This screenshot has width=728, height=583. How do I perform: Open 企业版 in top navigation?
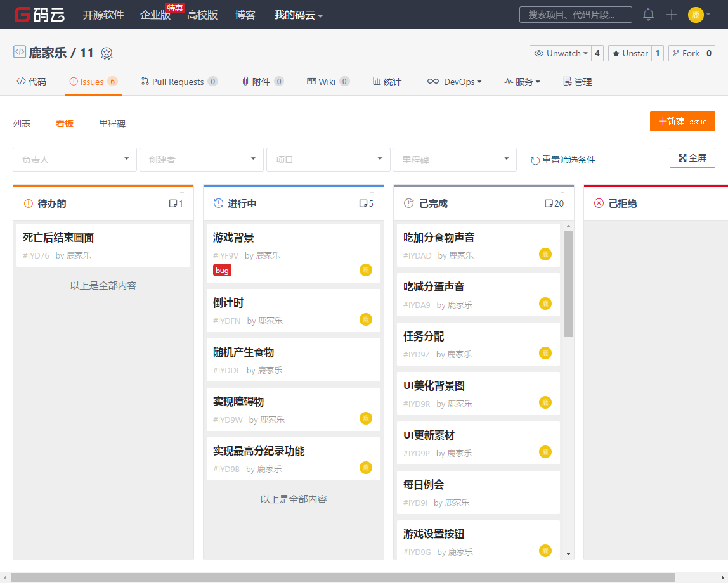[155, 15]
